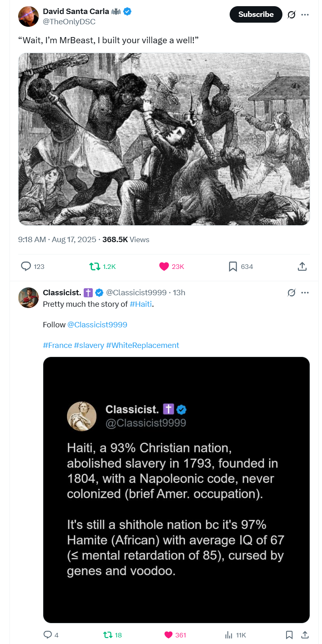Open the More menu on Classicist's reply
This screenshot has height=644, width=322.
tap(305, 293)
